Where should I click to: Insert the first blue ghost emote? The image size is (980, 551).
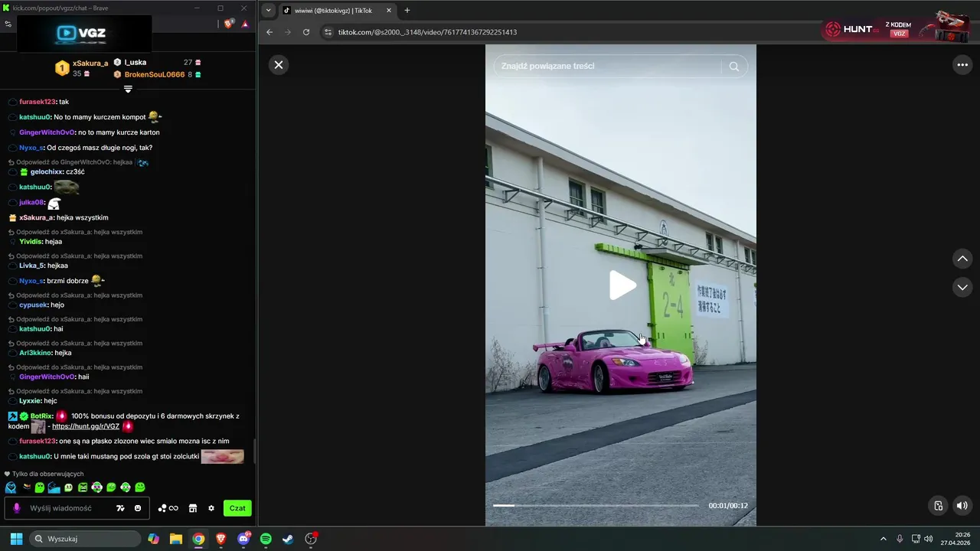point(11,487)
